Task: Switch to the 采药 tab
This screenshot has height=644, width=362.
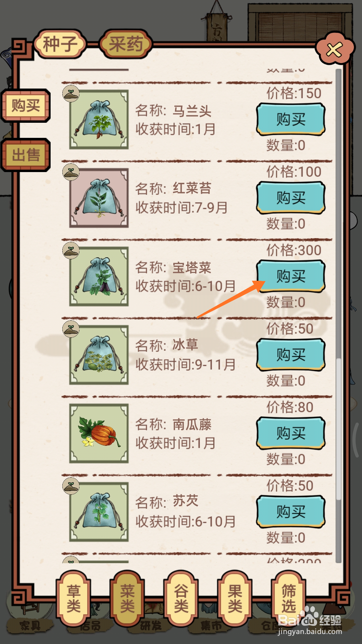Action: tap(126, 44)
